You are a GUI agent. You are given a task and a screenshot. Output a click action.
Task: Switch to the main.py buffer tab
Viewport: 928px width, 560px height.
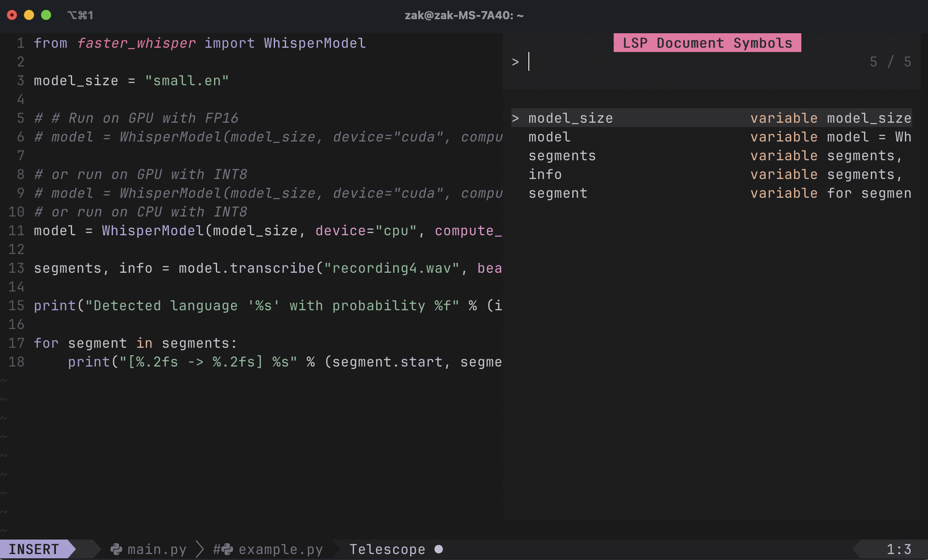tap(157, 549)
